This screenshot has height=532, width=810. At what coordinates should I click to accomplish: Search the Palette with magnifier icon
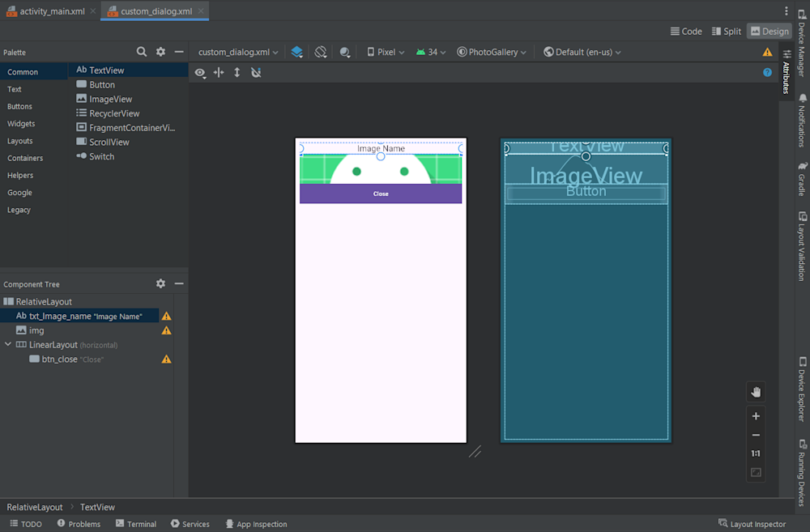point(142,52)
